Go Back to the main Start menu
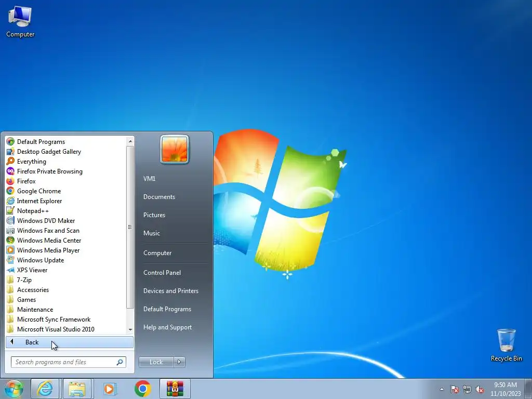The image size is (532, 399). (x=70, y=342)
